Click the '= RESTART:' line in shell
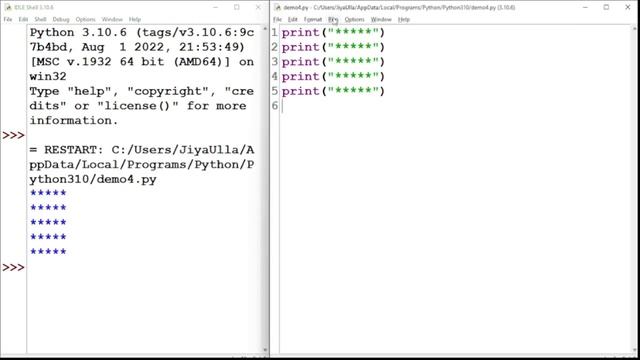 (142, 150)
